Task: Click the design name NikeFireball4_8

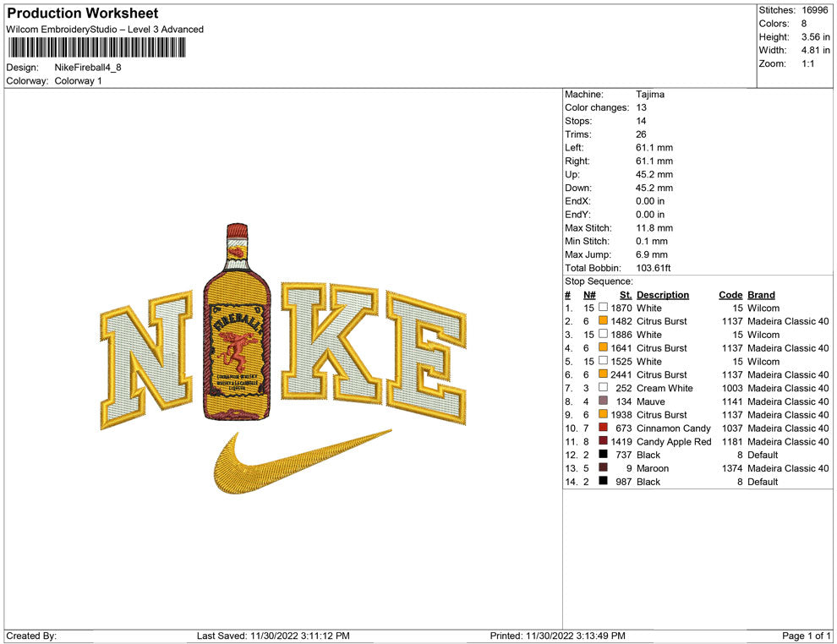Action: click(88, 68)
